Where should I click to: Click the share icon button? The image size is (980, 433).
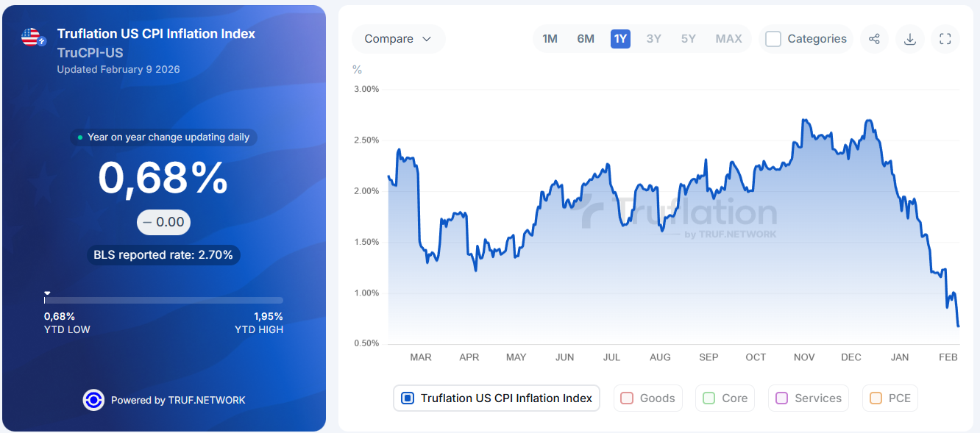(x=874, y=39)
